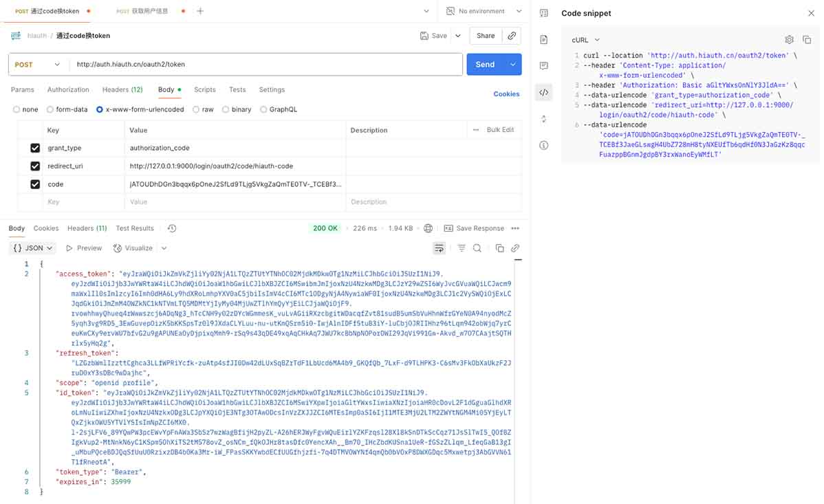Viewport: 824px width, 504px height.
Task: Uncheck the redirect_uri parameter row
Action: (35, 166)
